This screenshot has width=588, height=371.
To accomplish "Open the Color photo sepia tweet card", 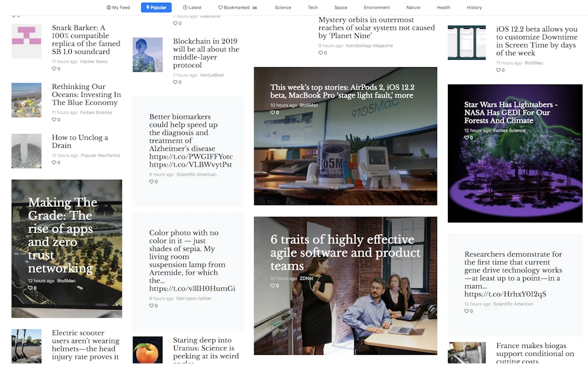I will pyautogui.click(x=188, y=272).
